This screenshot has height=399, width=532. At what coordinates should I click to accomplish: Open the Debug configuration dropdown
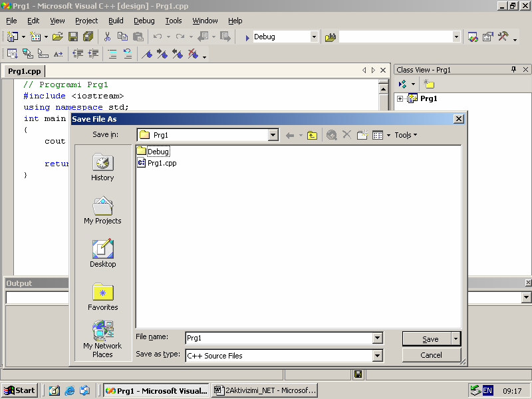click(314, 37)
